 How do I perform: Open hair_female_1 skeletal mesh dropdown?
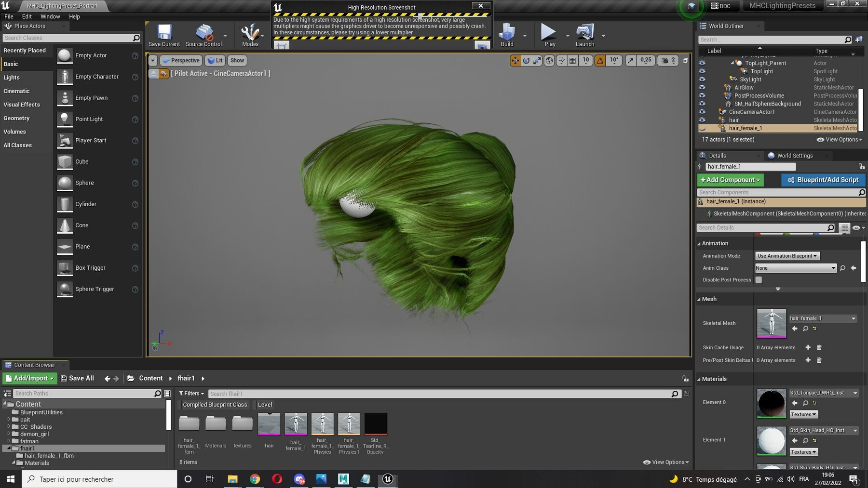coord(823,318)
